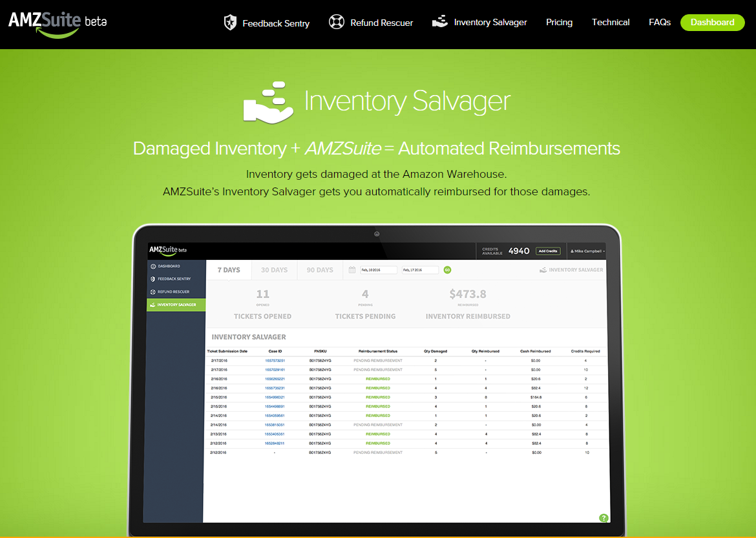This screenshot has width=756, height=538.
Task: Click the Feedback Sentry shield icon
Action: 230,23
